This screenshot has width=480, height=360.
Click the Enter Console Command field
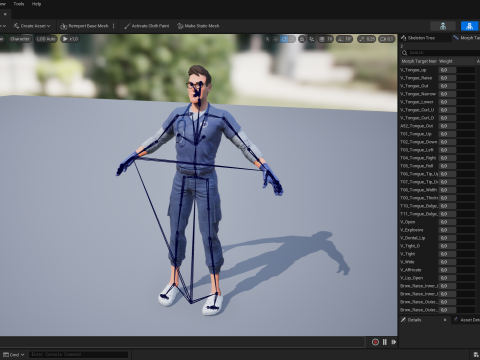(x=79, y=355)
